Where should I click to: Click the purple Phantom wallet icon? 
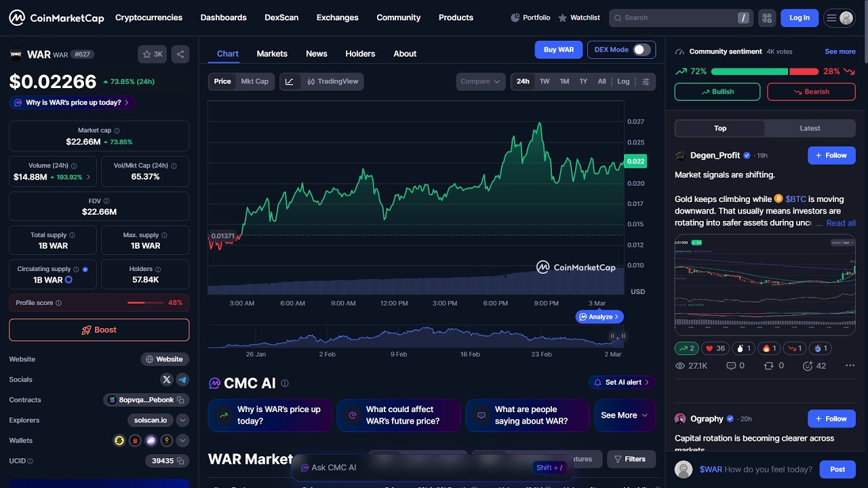coord(151,441)
